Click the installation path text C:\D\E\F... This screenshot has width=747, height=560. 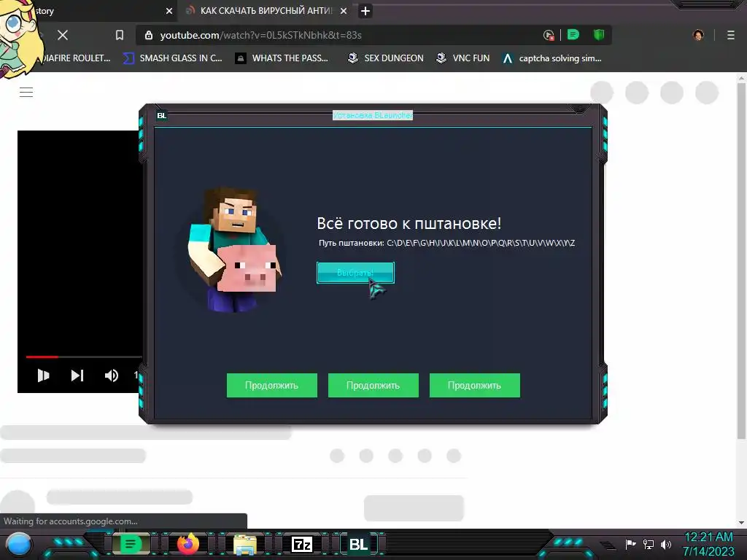[481, 243]
